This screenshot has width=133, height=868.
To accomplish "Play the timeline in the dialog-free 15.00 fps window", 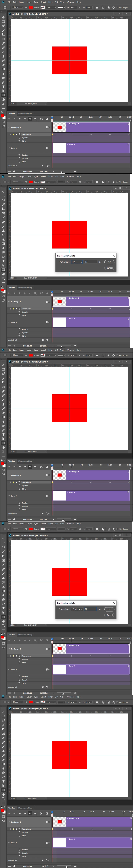I will click(x=20, y=466).
